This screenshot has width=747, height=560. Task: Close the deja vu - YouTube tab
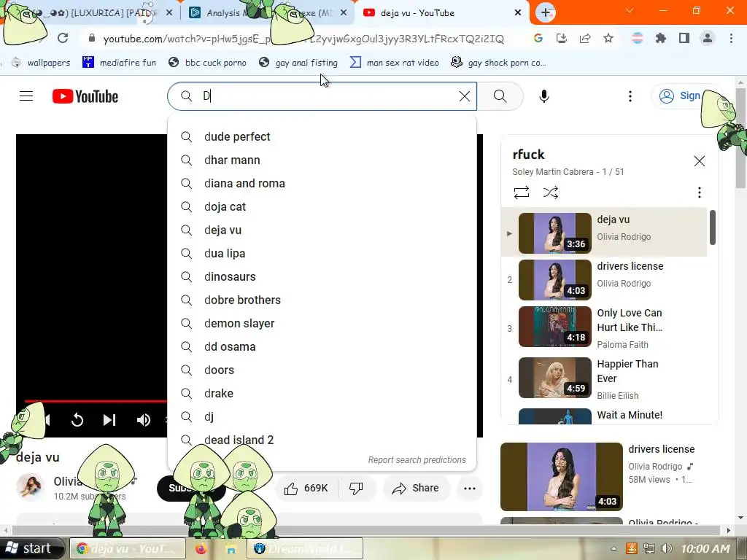(518, 13)
